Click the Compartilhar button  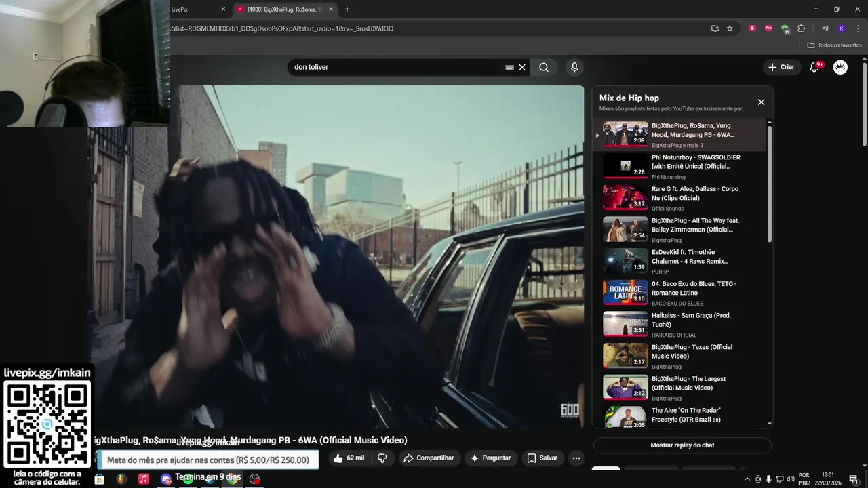pyautogui.click(x=429, y=458)
